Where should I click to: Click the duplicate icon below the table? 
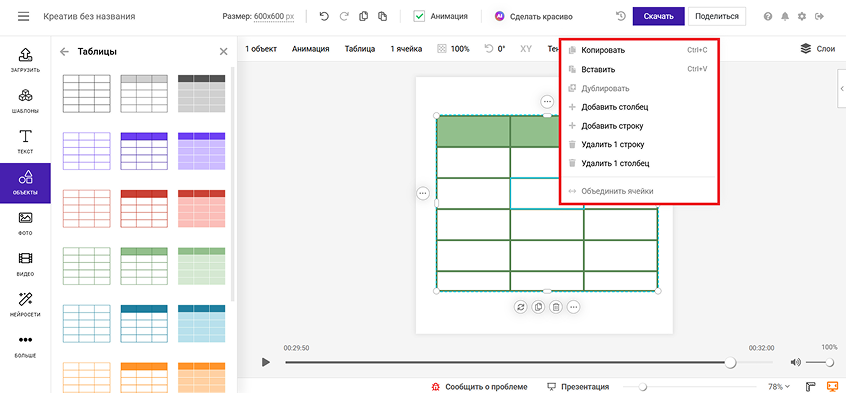click(x=538, y=307)
